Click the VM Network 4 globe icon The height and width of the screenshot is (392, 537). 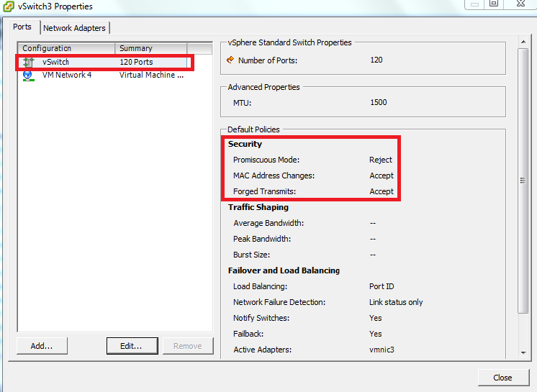pos(28,76)
